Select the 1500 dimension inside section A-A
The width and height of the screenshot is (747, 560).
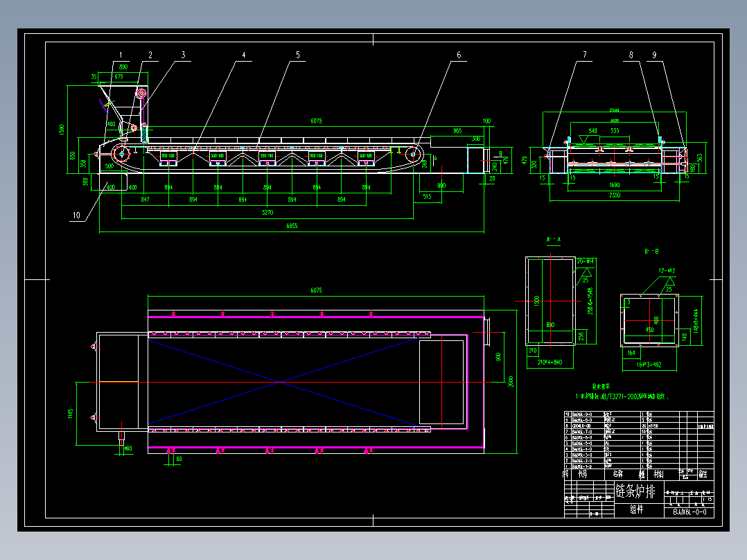point(537,301)
